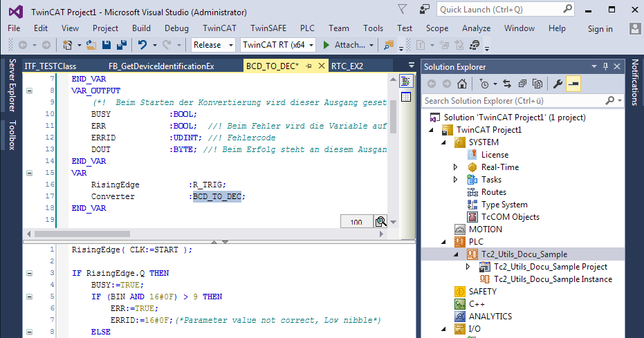Click the Properties wrench icon
The height and width of the screenshot is (338, 644).
click(x=558, y=84)
